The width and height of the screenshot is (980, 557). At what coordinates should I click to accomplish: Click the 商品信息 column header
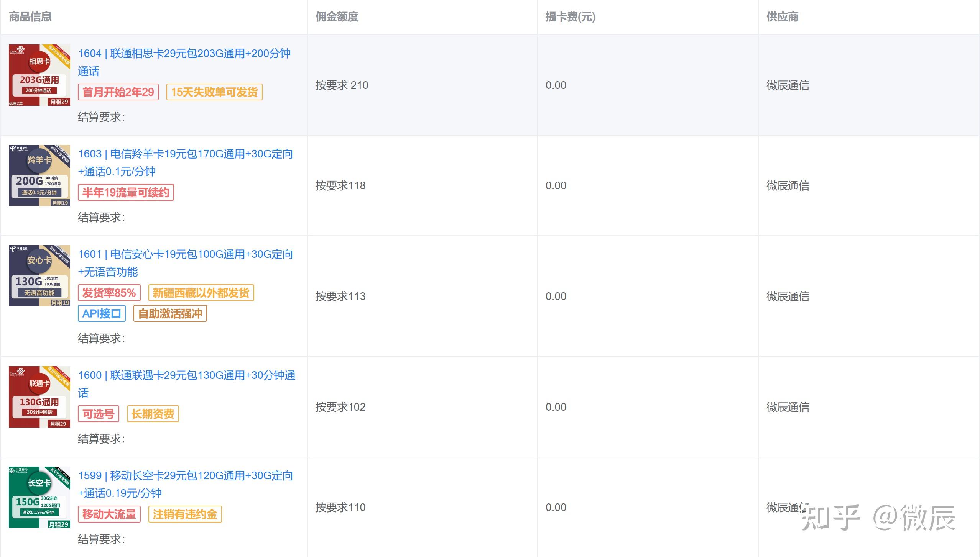30,17
